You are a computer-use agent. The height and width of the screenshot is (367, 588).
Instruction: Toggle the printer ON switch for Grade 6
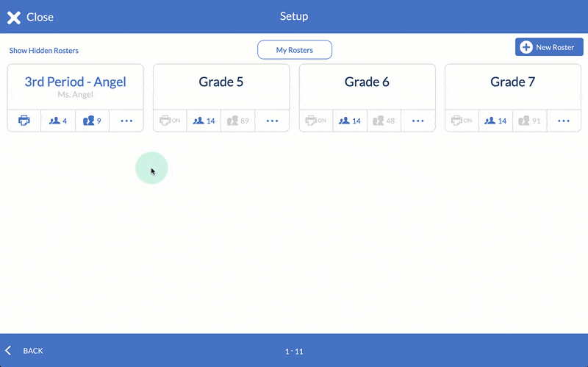(x=316, y=121)
